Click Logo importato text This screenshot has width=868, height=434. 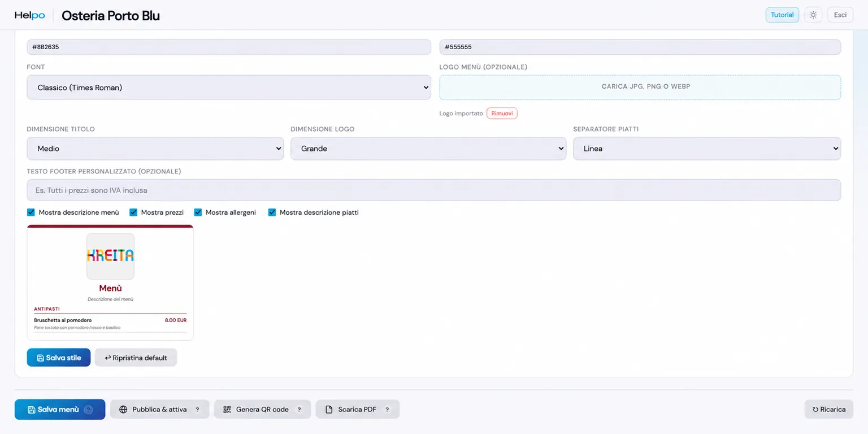click(x=461, y=114)
